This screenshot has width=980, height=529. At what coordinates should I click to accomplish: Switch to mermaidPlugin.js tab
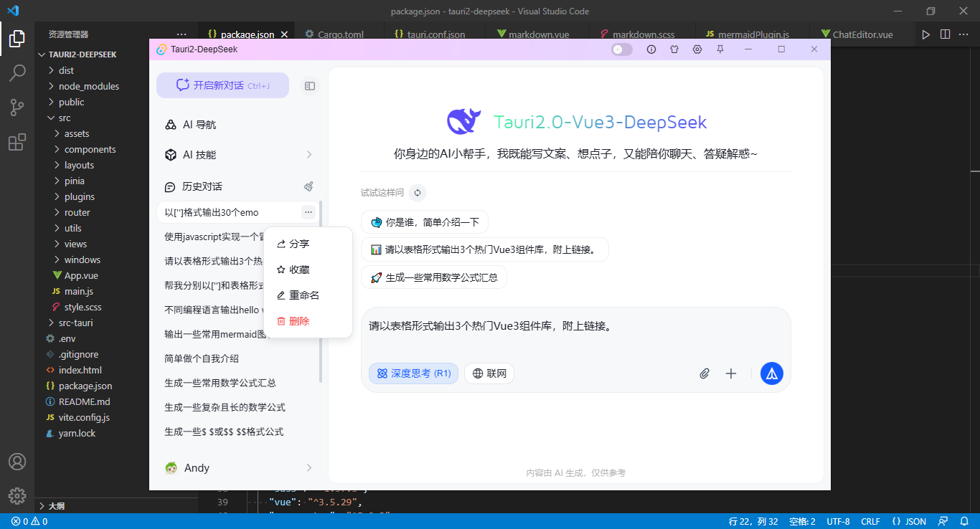click(754, 34)
